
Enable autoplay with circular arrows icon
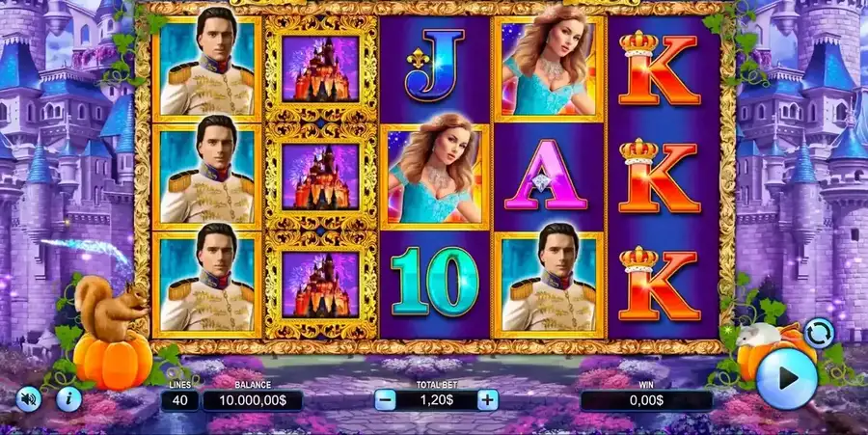[x=819, y=333]
